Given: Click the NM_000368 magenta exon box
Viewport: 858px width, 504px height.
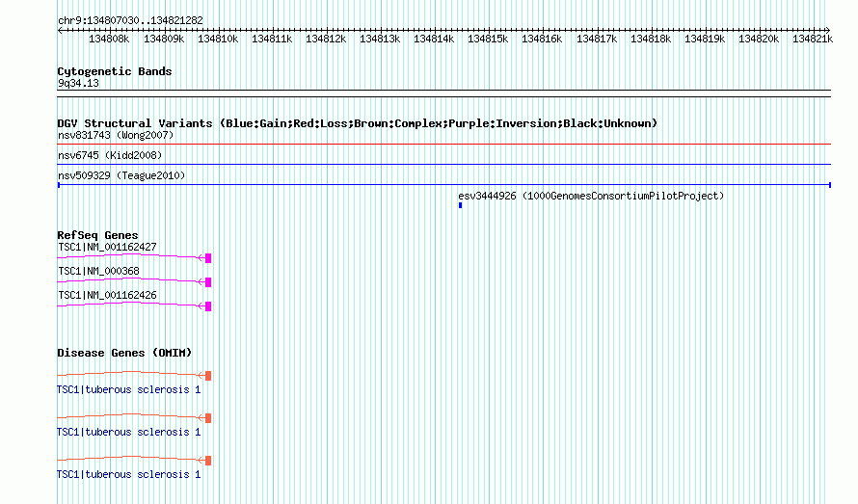Looking at the screenshot, I should click(x=208, y=281).
